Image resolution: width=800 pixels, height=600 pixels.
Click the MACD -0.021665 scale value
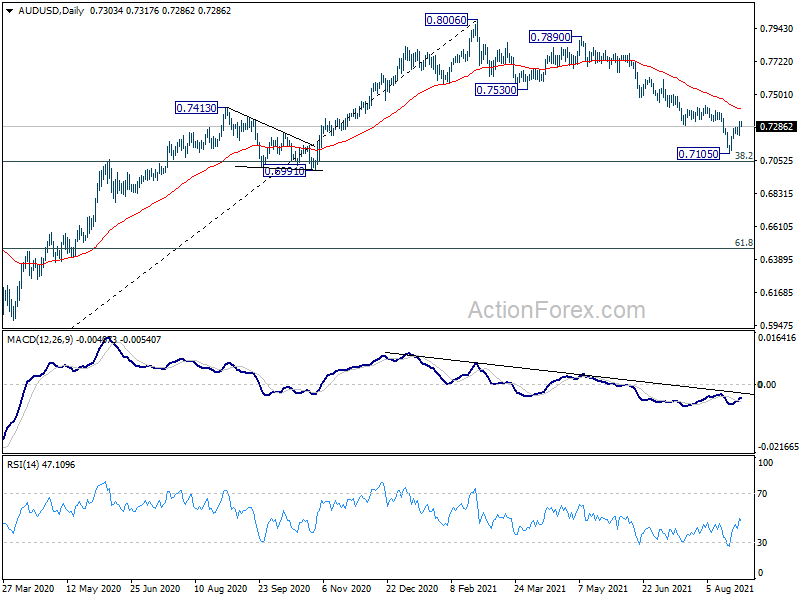click(x=778, y=447)
